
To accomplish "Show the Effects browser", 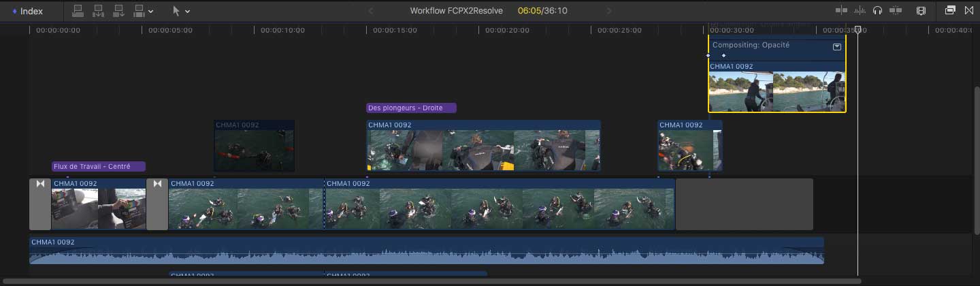I will 950,11.
